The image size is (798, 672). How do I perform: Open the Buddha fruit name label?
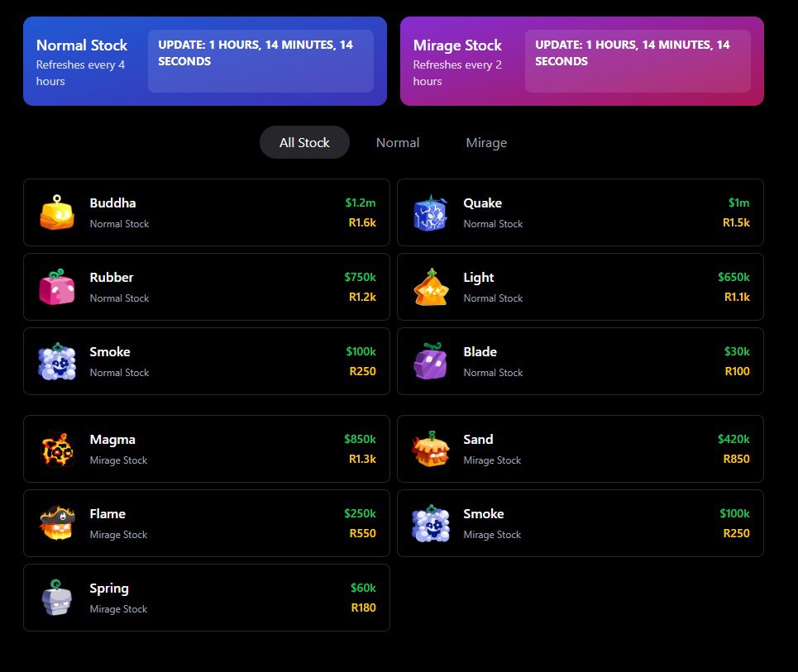pyautogui.click(x=113, y=203)
